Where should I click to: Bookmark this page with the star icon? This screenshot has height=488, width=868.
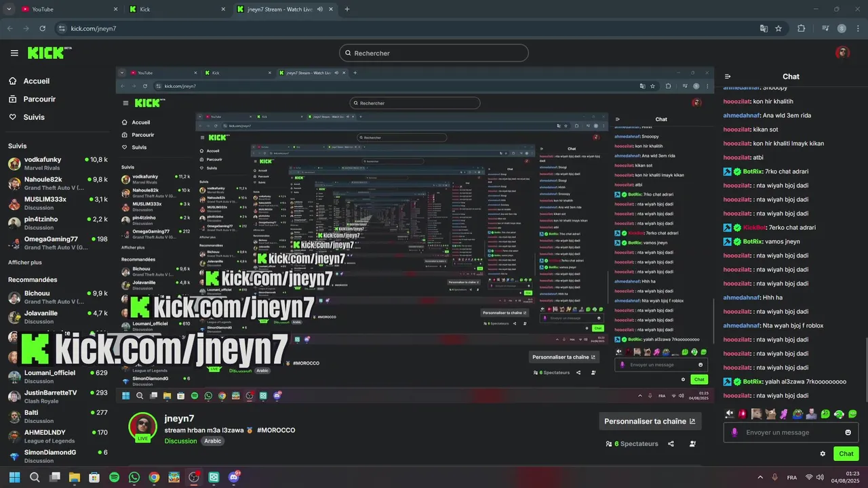pos(778,28)
